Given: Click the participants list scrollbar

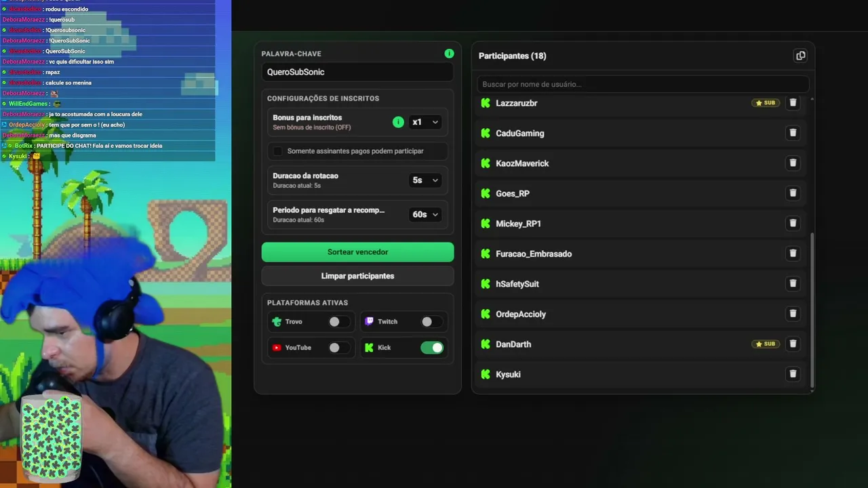Looking at the screenshot, I should [812, 310].
